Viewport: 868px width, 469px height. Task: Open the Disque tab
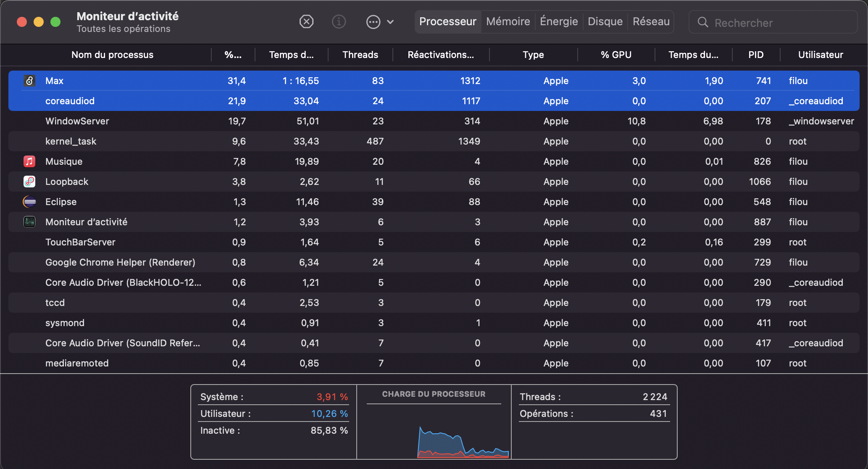point(605,21)
